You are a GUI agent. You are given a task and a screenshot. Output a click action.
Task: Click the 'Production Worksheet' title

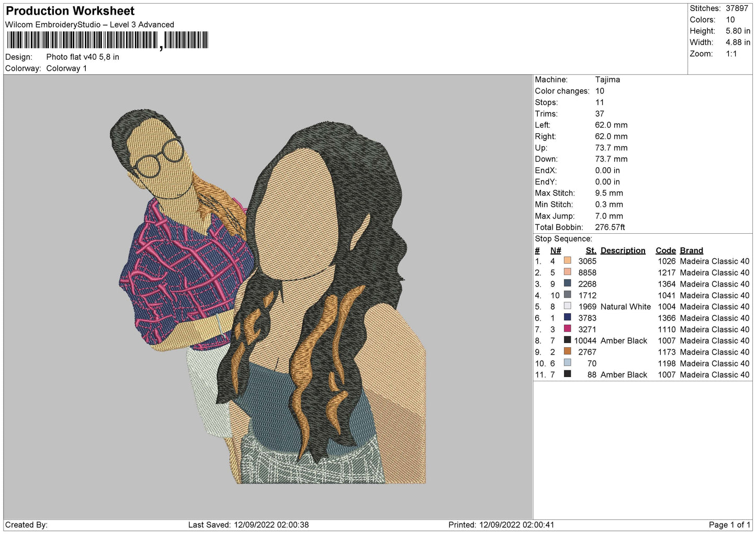[70, 11]
